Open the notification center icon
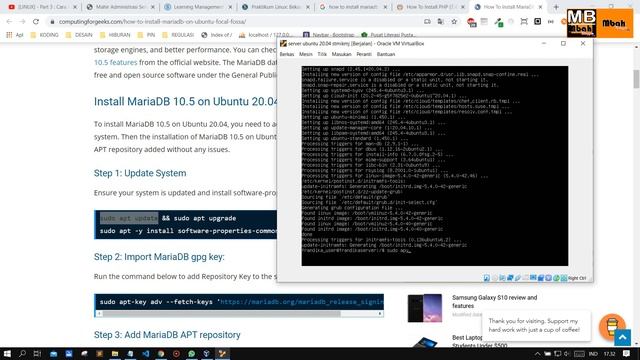Screen dimensions: 640x360 [627, 353]
